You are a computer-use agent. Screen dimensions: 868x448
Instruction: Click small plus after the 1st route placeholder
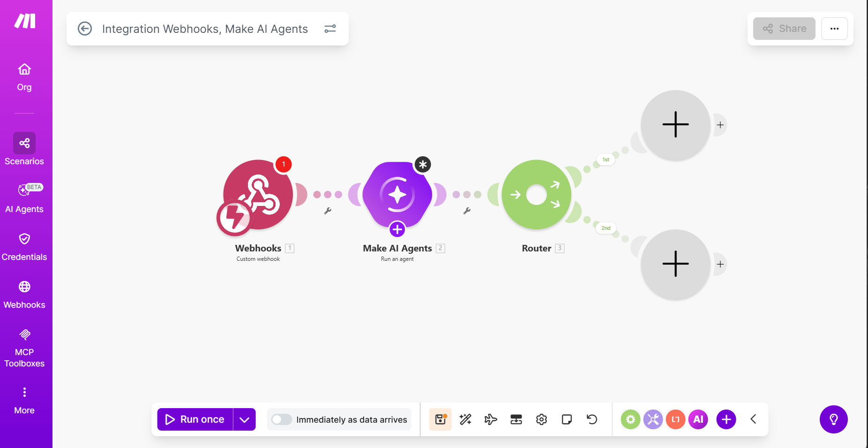(720, 125)
